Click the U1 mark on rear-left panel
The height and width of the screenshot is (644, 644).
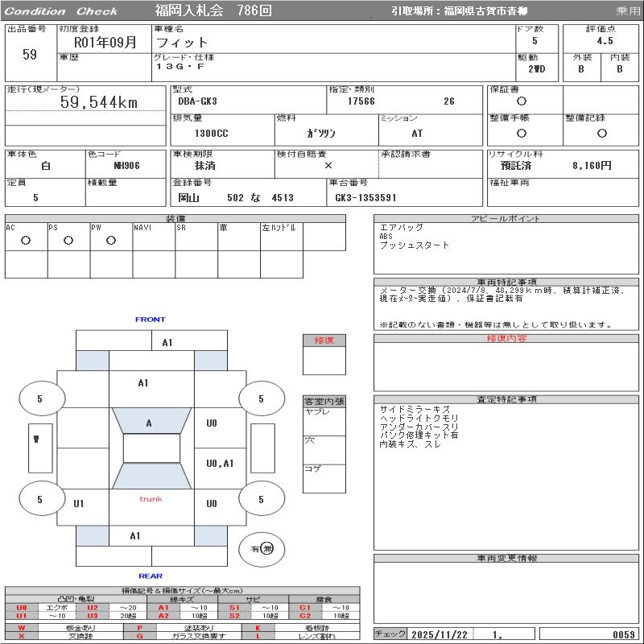pos(79,504)
